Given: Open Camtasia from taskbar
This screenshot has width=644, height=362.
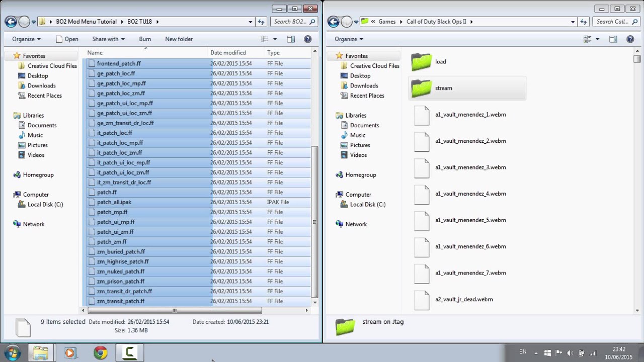Looking at the screenshot, I should 130,353.
